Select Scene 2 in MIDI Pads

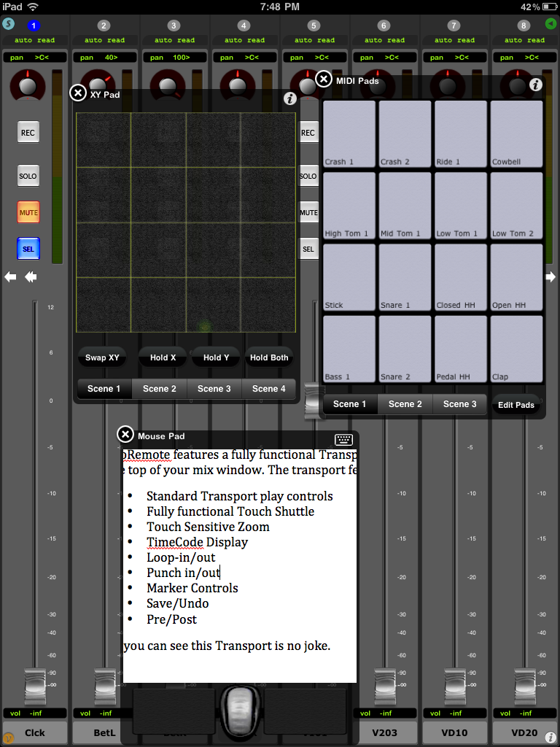[405, 404]
